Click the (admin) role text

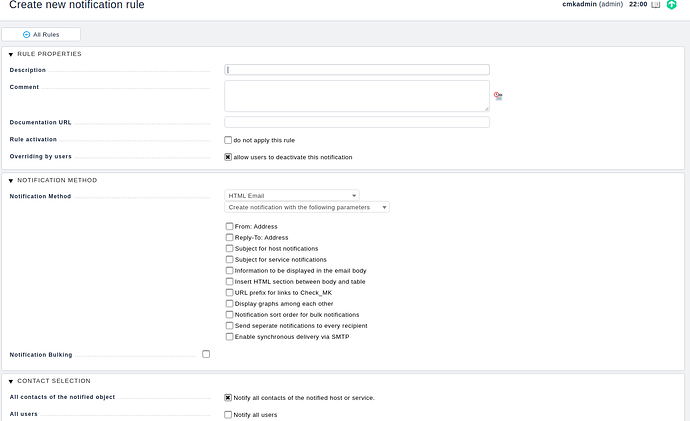[611, 4]
